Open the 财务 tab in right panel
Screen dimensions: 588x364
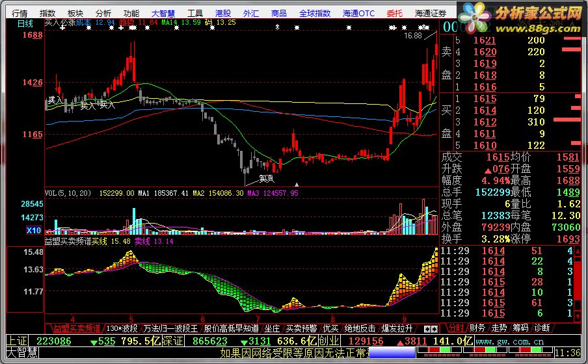477,328
